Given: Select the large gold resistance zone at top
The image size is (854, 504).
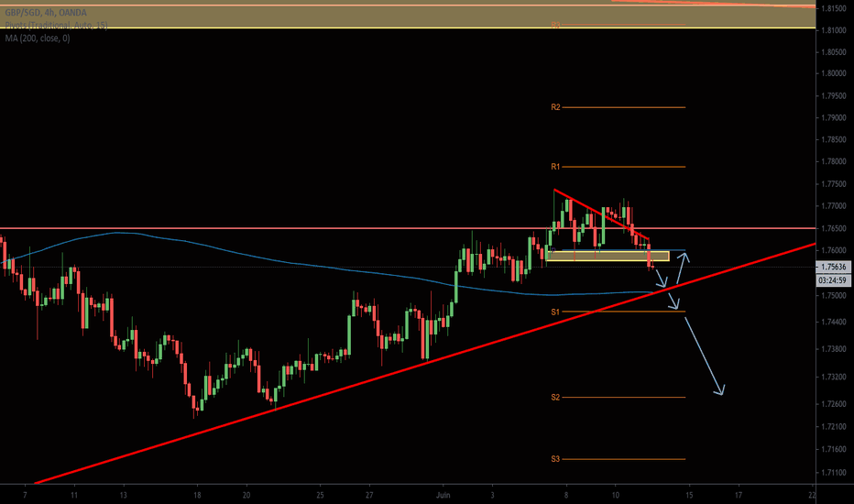Looking at the screenshot, I should point(408,16).
